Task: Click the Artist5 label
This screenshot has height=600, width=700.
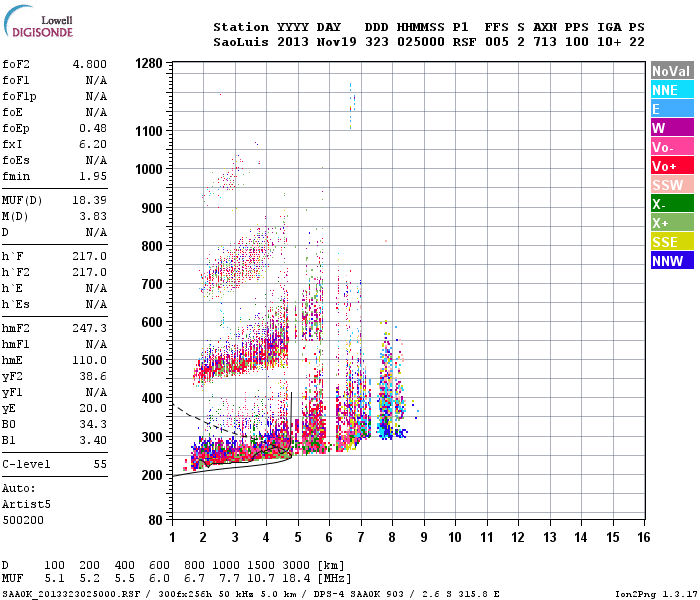Action: 26,504
